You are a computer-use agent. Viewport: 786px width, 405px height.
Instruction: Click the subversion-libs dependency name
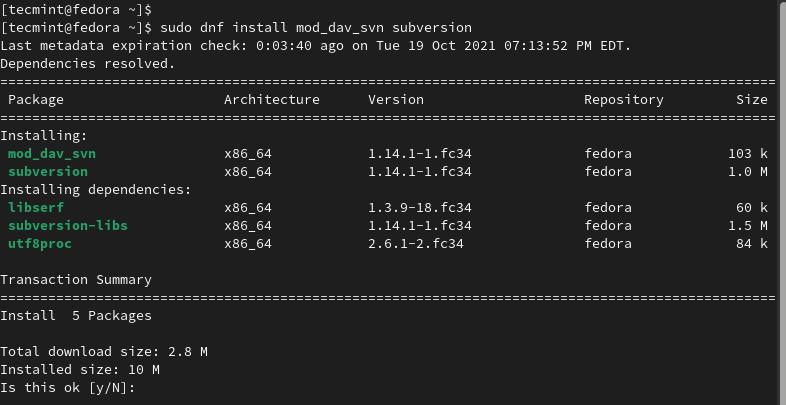click(x=67, y=226)
